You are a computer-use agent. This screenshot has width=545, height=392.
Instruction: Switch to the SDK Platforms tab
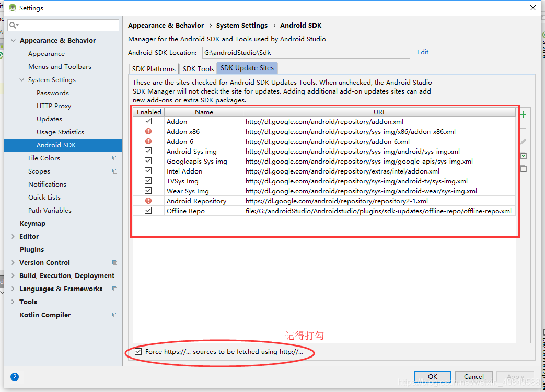click(x=154, y=68)
